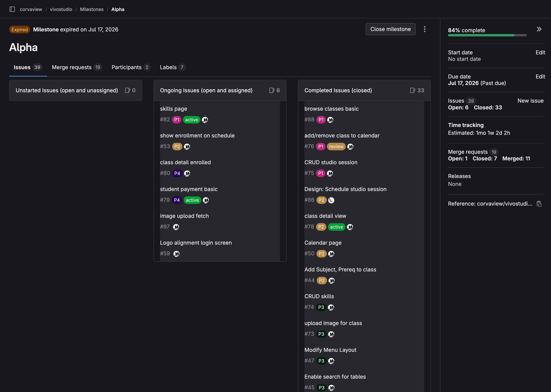Open assignee avatar on student payment basic

pyautogui.click(x=206, y=200)
